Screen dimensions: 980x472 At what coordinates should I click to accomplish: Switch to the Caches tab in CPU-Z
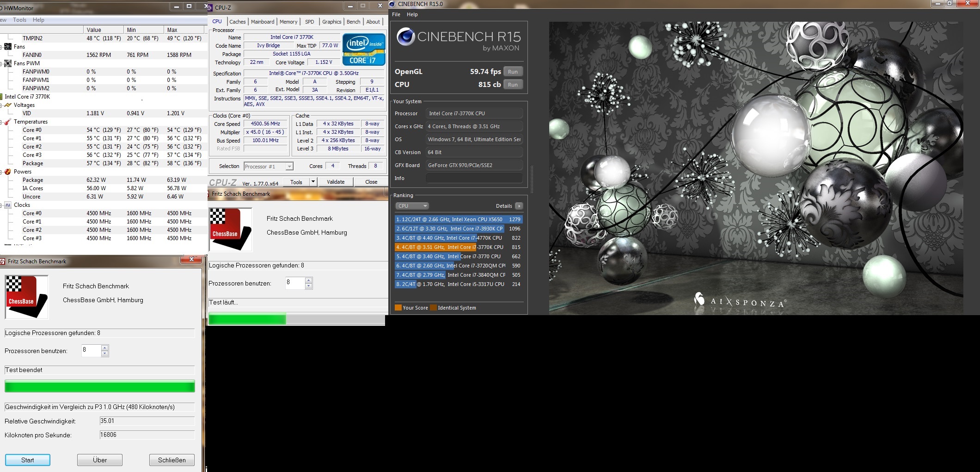(x=238, y=22)
